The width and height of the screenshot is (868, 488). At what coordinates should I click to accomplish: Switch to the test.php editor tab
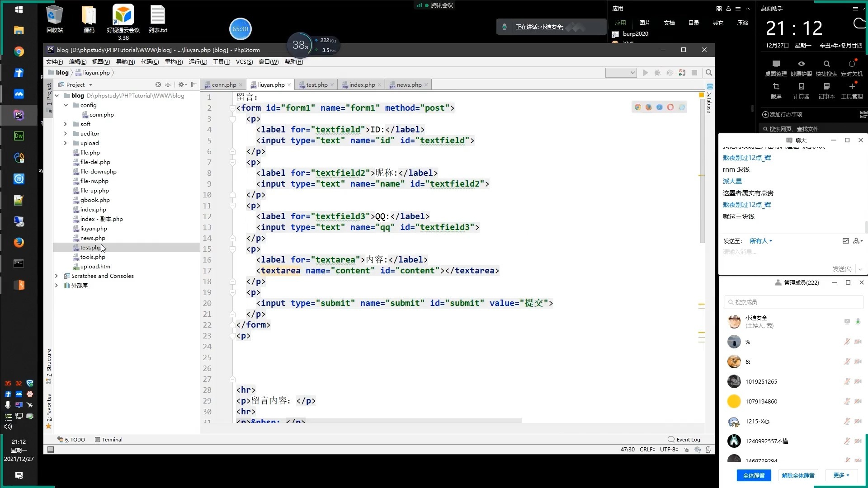pos(316,84)
